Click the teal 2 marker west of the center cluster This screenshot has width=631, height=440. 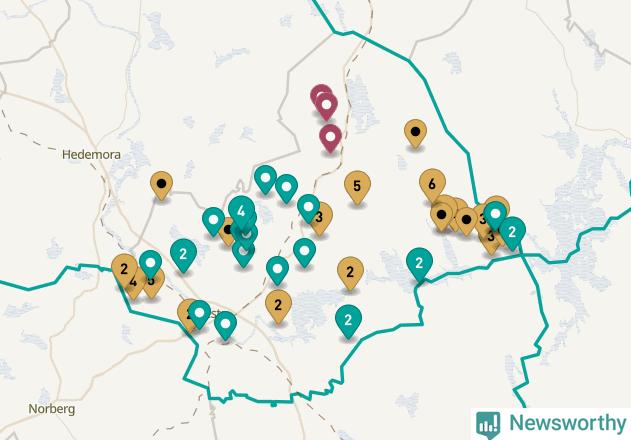(184, 254)
